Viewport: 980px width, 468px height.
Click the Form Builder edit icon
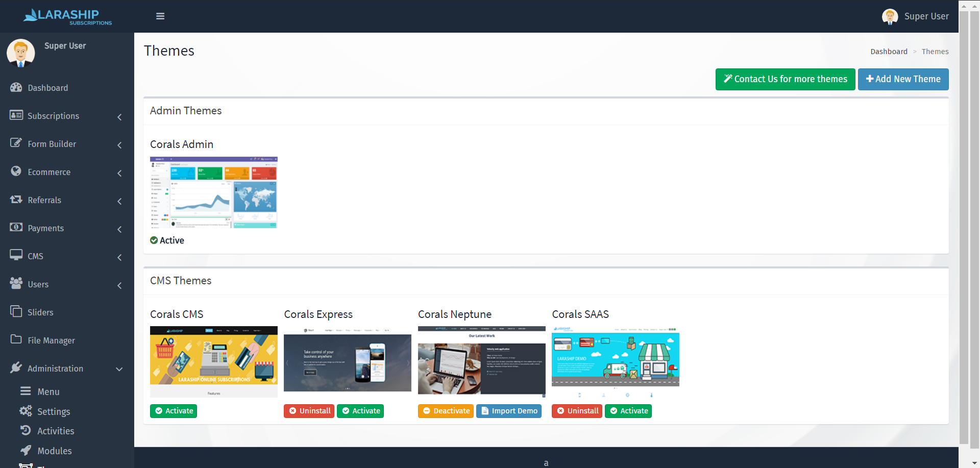click(16, 143)
